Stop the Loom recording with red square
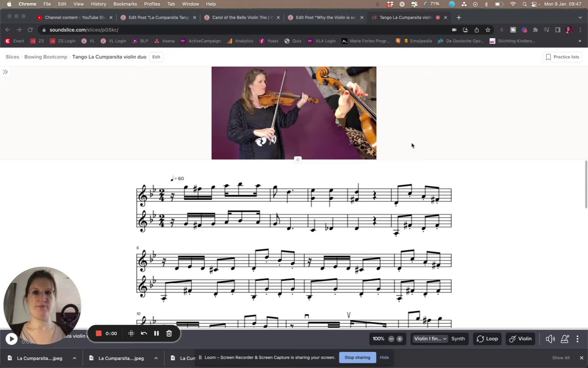 coord(99,333)
